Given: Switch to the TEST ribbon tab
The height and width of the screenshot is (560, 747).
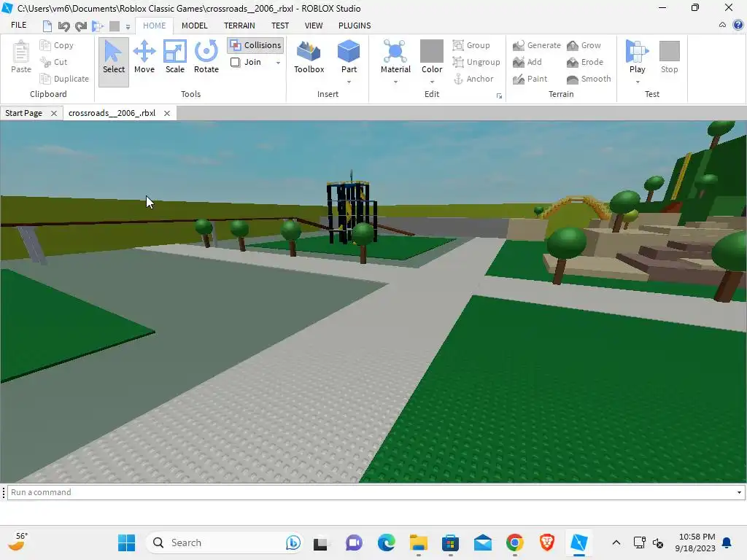Looking at the screenshot, I should click(280, 26).
